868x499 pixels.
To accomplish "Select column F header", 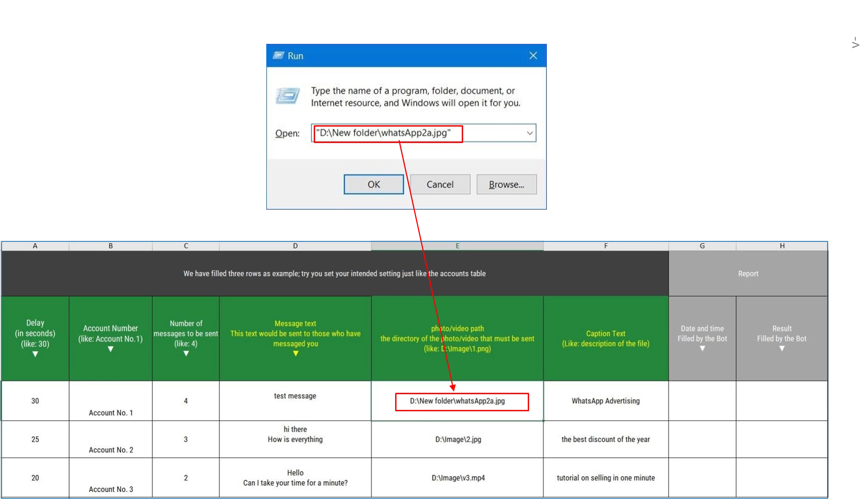I will click(x=605, y=246).
